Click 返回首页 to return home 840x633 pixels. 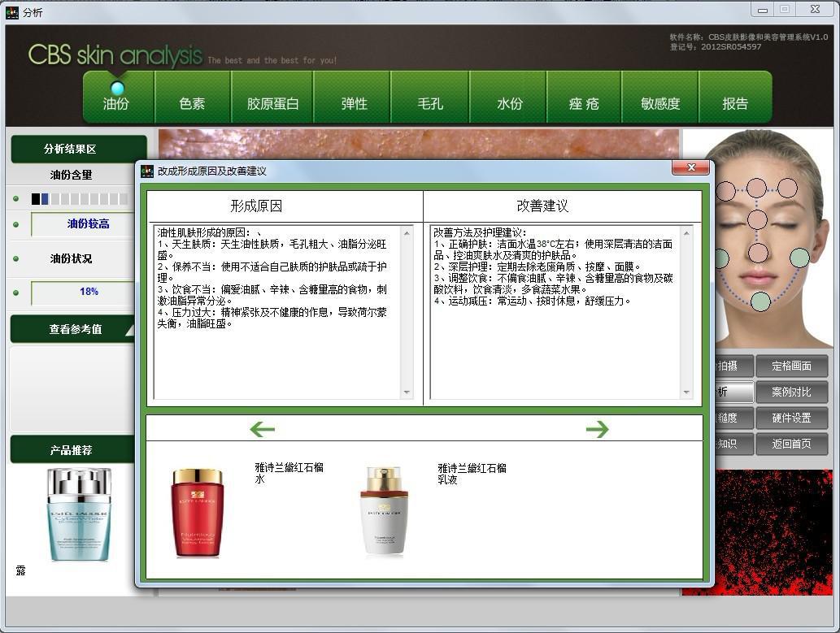point(791,444)
